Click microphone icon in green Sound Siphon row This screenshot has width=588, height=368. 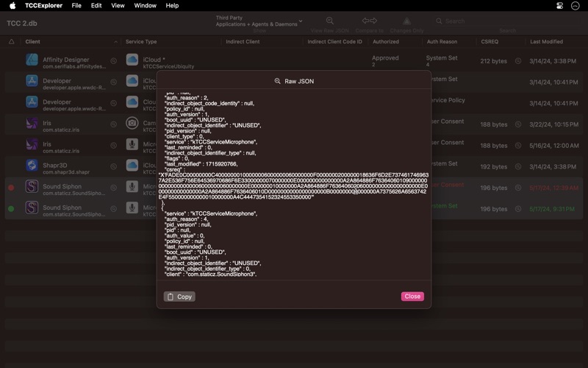click(x=132, y=208)
